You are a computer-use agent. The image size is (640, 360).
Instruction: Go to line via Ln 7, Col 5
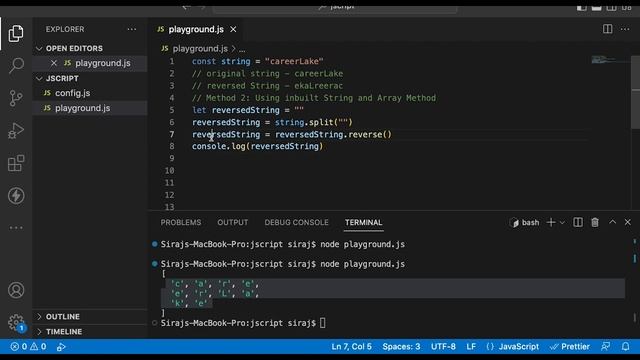pos(351,347)
